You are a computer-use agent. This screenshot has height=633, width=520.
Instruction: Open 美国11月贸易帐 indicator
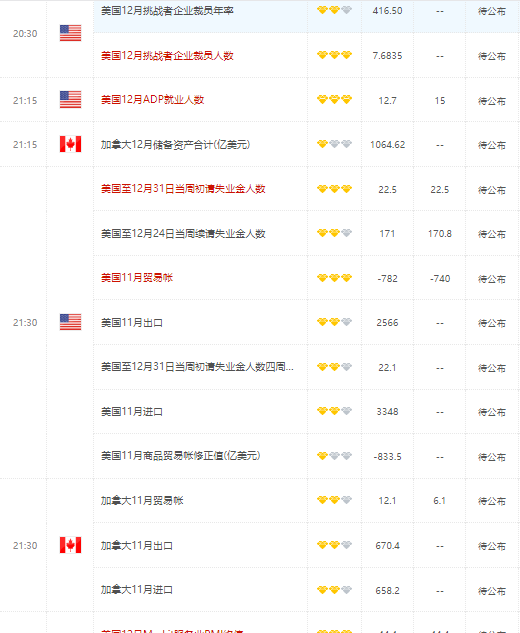(x=137, y=278)
